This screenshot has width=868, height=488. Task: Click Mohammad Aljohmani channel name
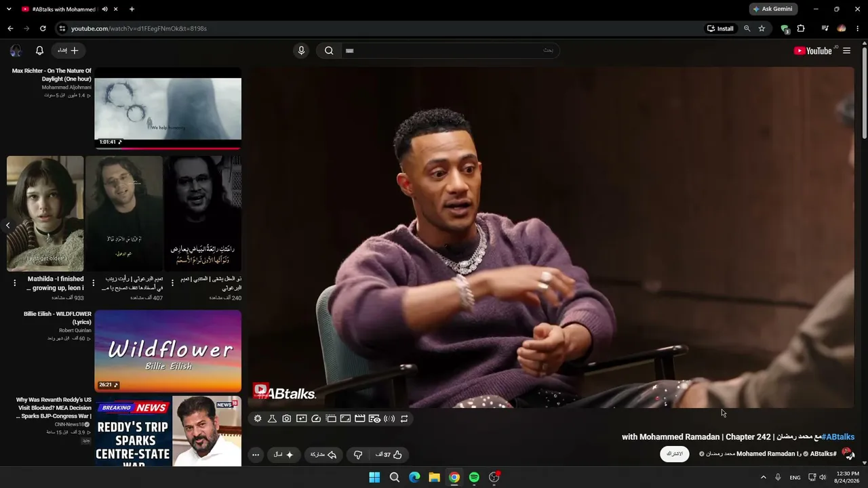tap(66, 87)
